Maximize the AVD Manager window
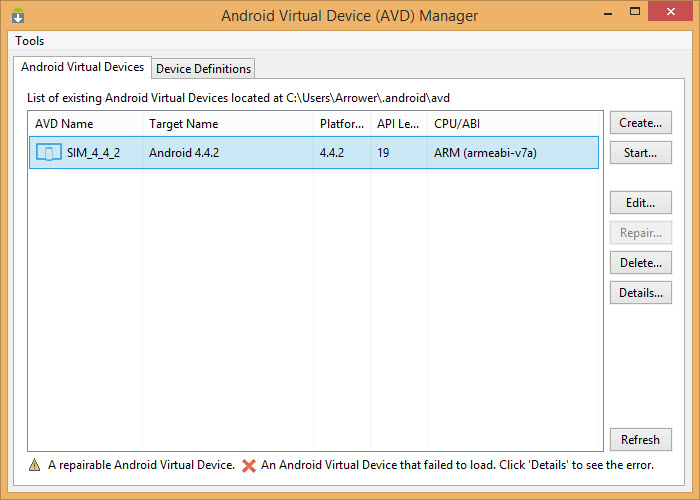This screenshot has height=500, width=700. pyautogui.click(x=635, y=12)
